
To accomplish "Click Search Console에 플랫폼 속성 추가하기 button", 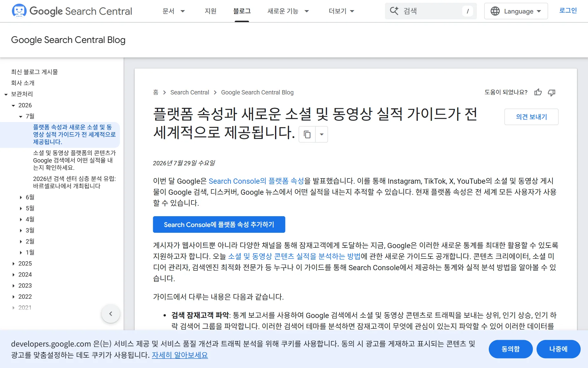I will tap(219, 224).
